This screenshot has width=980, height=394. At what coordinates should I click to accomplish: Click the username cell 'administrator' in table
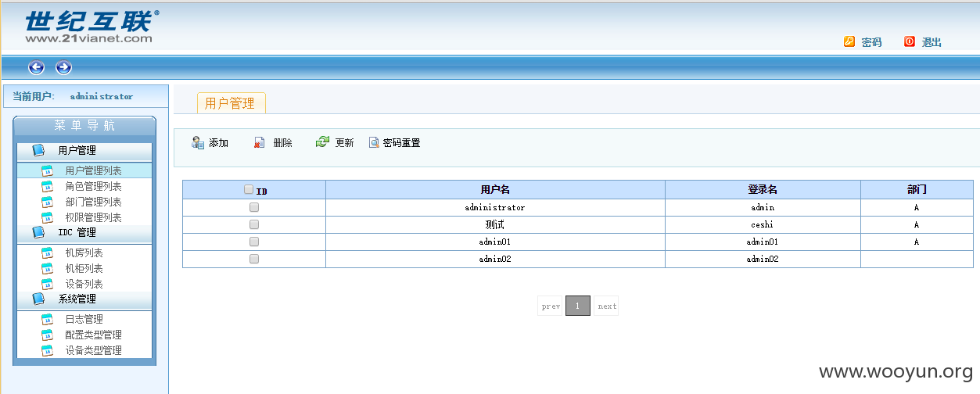coord(495,207)
